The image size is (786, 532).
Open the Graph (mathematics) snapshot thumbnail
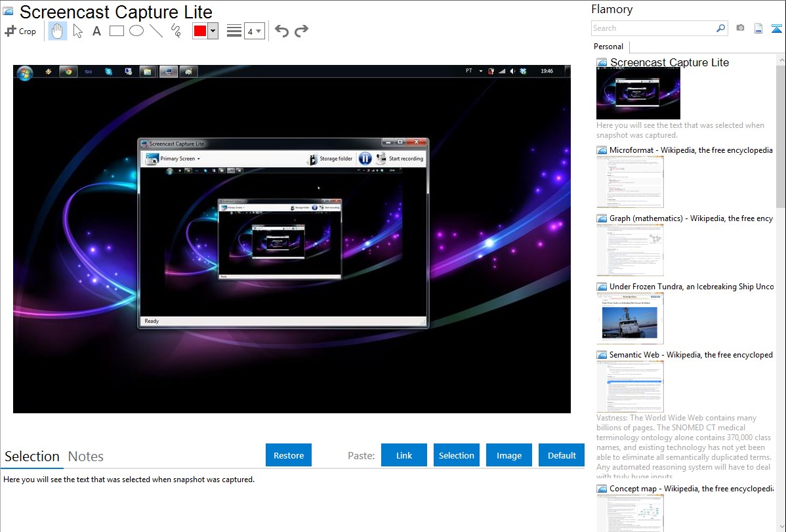630,250
